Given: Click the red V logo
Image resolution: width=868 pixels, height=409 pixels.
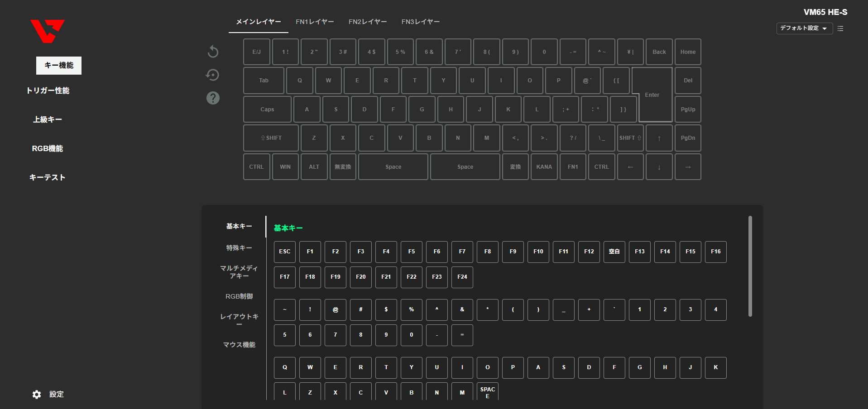Looking at the screenshot, I should 47,31.
